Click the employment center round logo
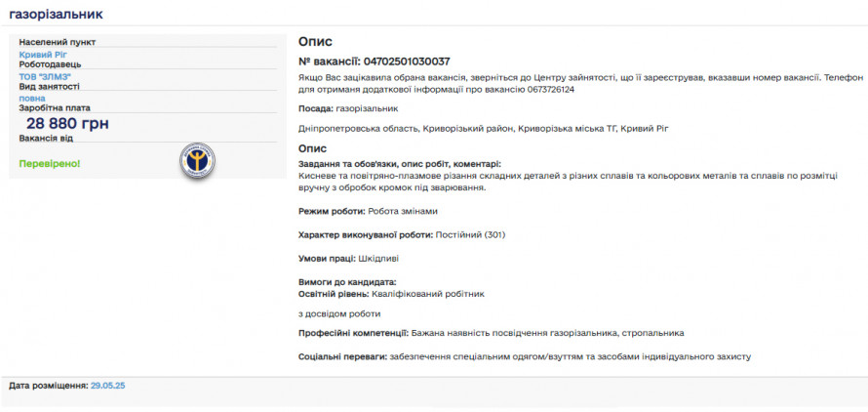The width and height of the screenshot is (868, 412). tap(198, 160)
